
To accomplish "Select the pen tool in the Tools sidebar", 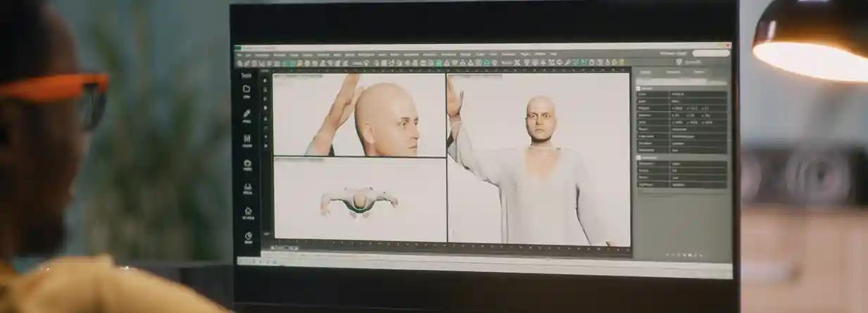I will point(247,113).
